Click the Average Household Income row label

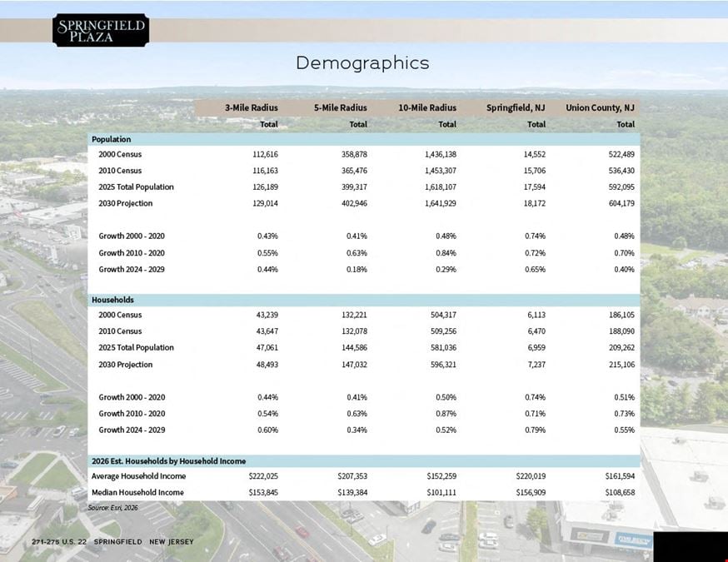tap(138, 476)
